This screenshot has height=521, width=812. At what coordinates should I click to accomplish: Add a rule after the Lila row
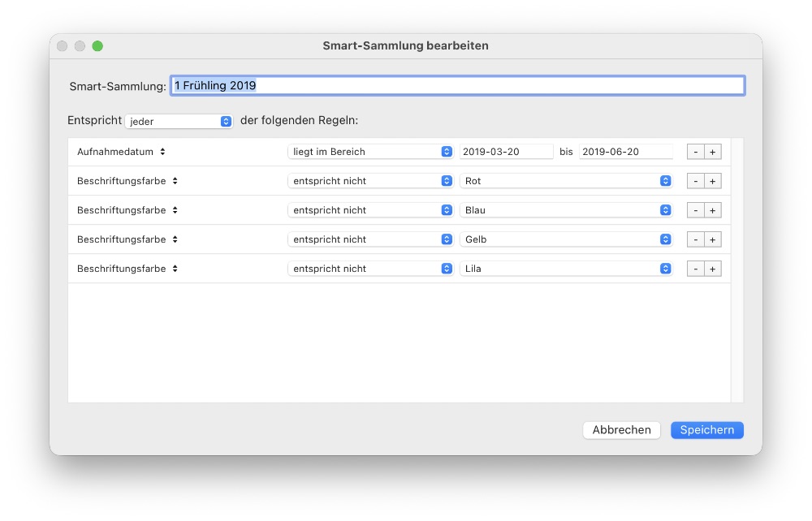[712, 269]
